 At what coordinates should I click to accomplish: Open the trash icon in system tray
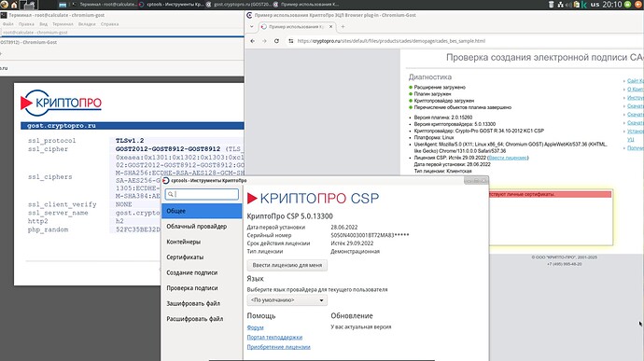tap(552, 5)
